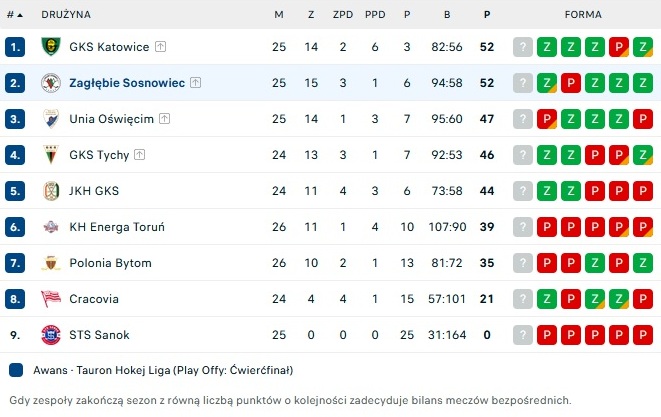Open the Zagłębie Sosnowiec team link

(127, 83)
